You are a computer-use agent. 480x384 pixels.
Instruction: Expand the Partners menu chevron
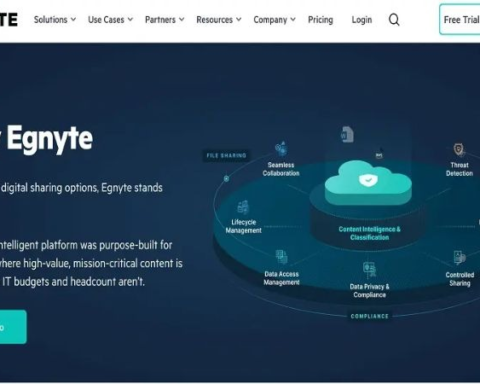pos(181,19)
